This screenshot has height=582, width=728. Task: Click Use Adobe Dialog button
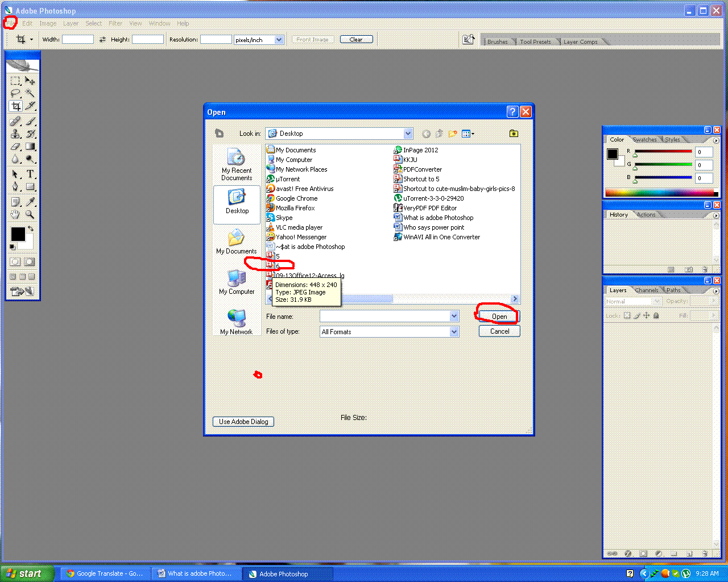243,422
